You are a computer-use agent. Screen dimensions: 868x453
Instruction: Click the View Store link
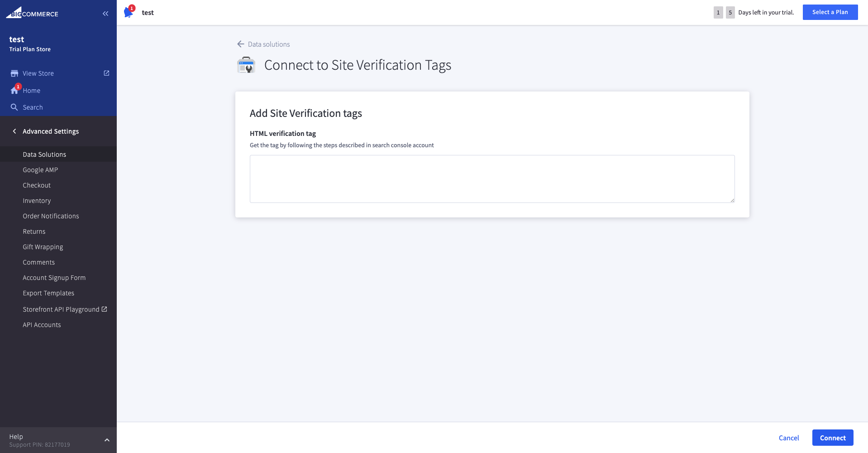[38, 73]
